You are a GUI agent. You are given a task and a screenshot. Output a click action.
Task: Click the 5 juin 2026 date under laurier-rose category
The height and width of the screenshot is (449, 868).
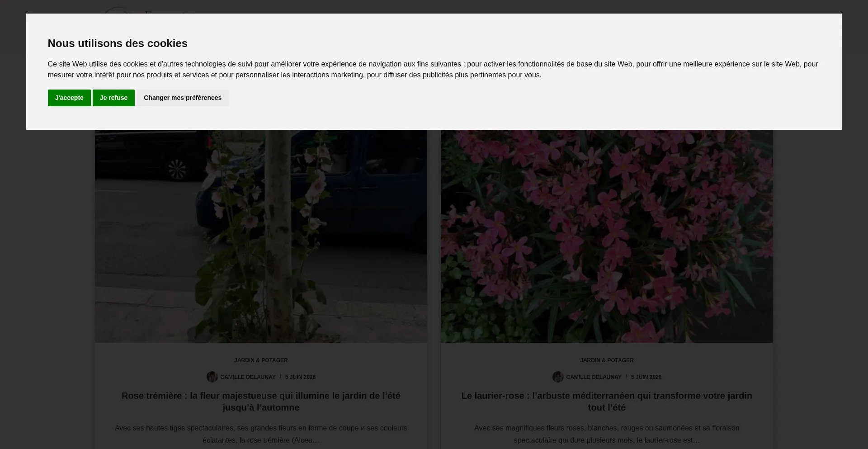(x=646, y=377)
